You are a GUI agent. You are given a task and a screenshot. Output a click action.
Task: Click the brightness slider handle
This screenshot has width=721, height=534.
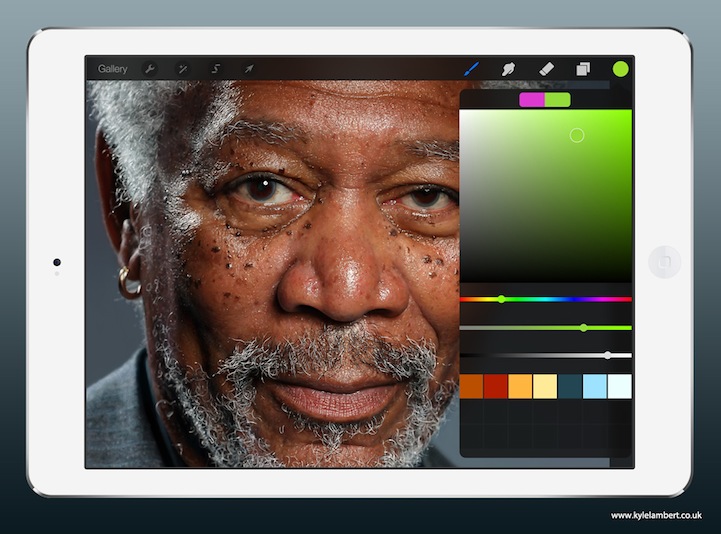pyautogui.click(x=608, y=355)
